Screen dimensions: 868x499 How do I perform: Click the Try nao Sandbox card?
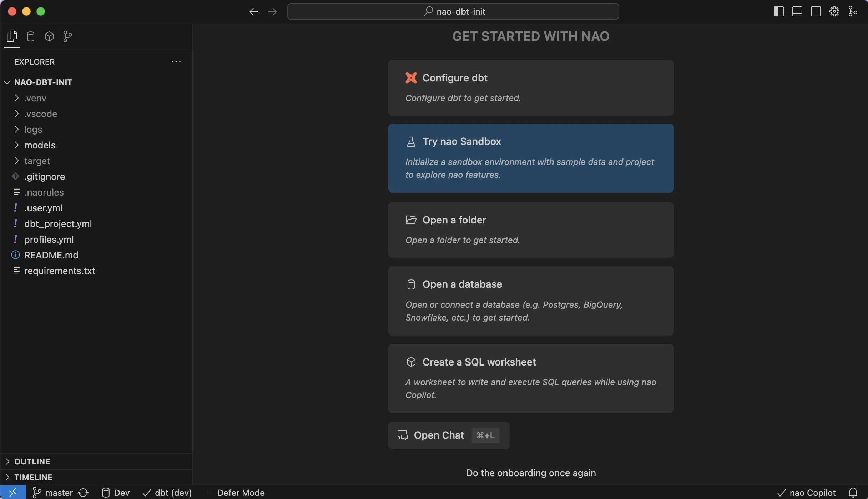(531, 158)
